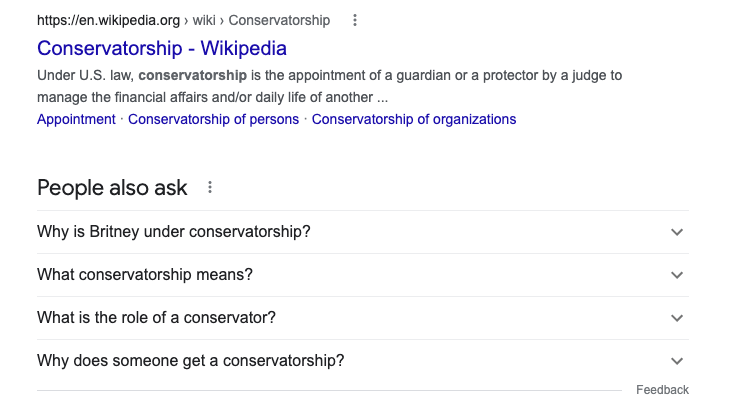This screenshot has height=408, width=744.
Task: Expand the chevron for "Why does someone get a conservatorship?"
Action: [x=677, y=361]
